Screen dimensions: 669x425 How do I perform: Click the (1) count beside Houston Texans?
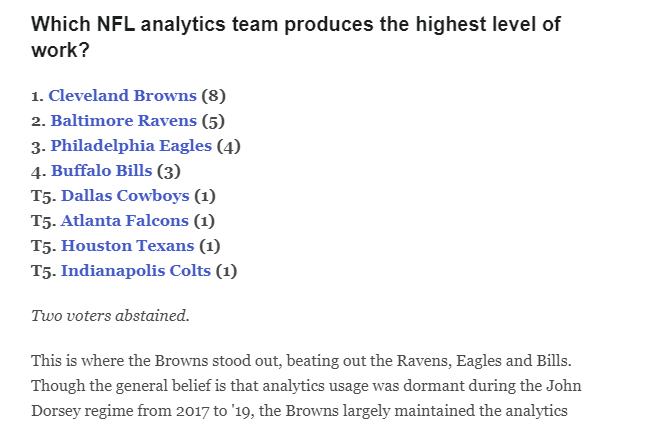pyautogui.click(x=209, y=246)
